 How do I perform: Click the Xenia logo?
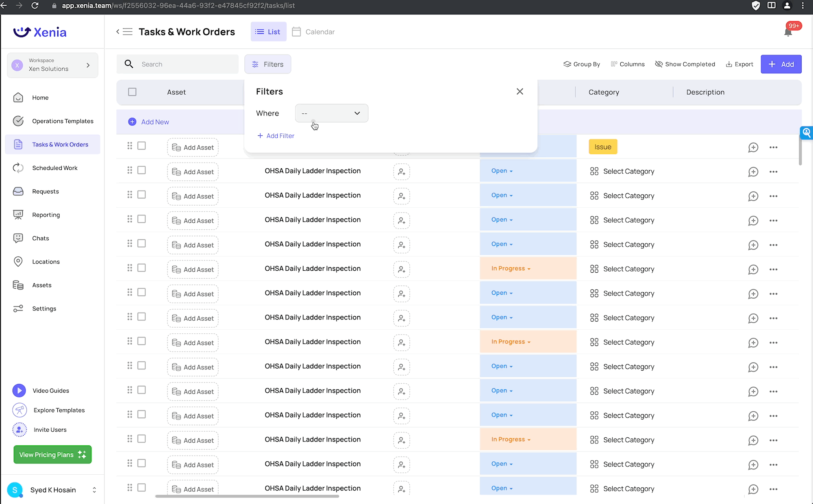(x=40, y=32)
